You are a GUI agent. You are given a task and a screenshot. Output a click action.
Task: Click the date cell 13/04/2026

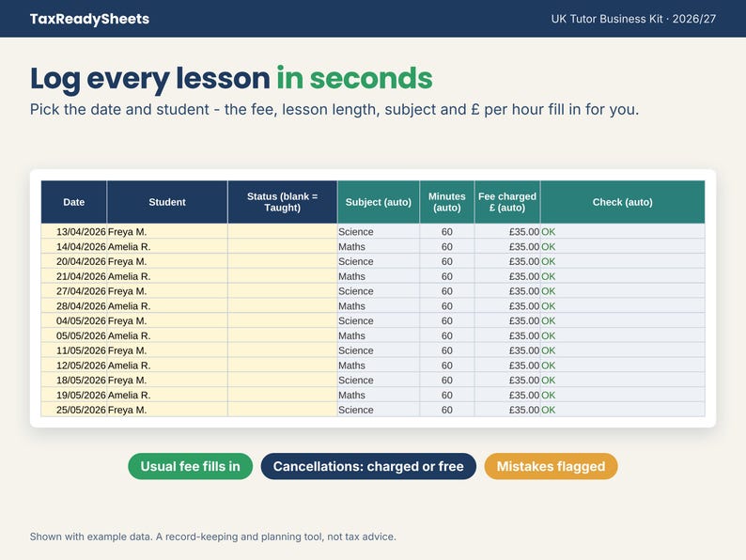pos(73,232)
